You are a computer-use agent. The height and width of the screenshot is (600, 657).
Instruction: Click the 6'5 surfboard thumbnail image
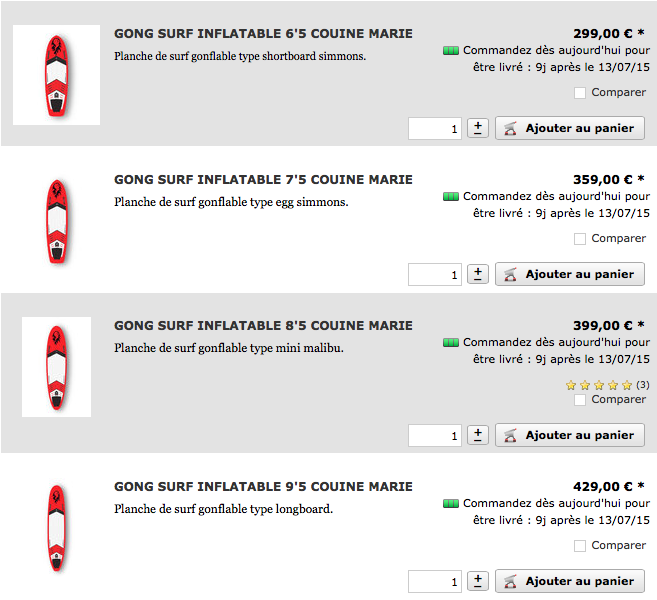pyautogui.click(x=56, y=75)
